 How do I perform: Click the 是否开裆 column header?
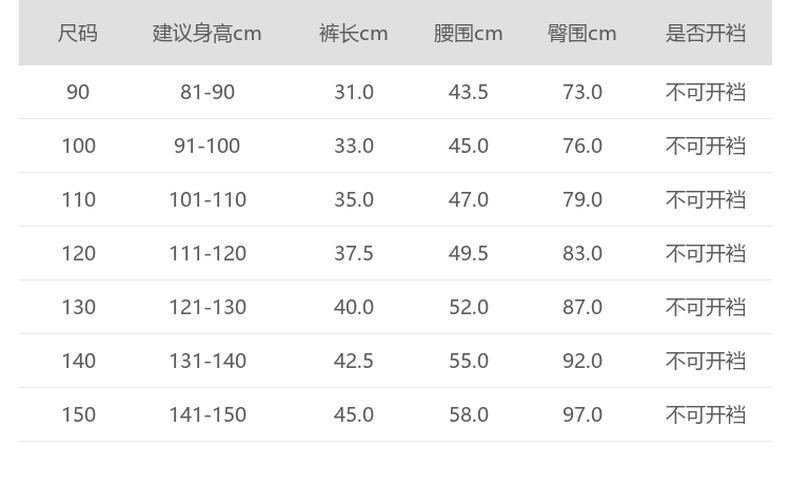click(x=706, y=33)
